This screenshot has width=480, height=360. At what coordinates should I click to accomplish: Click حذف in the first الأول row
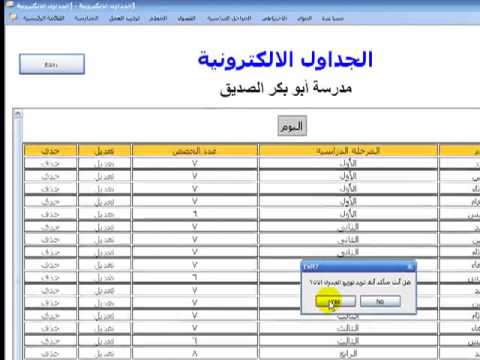point(50,164)
